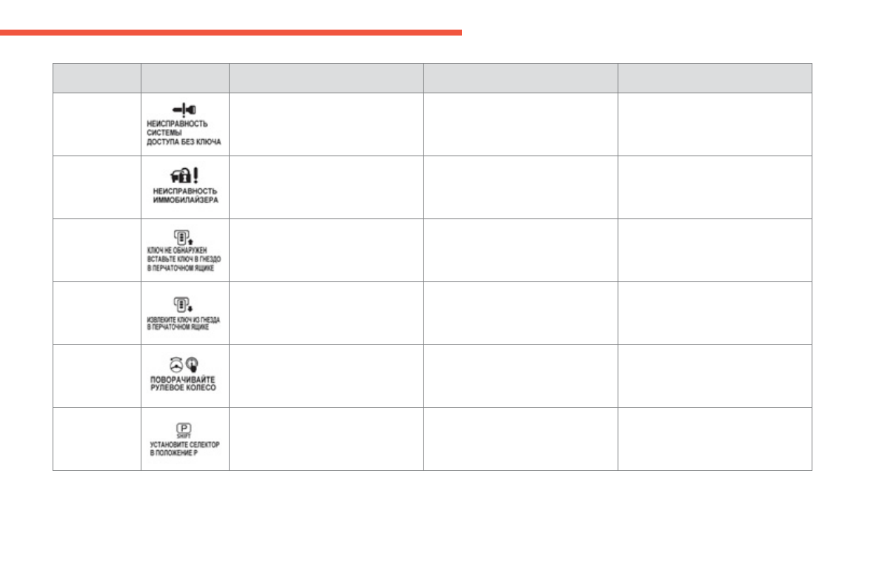
Task: Select the 'НЕИСПРАВНОСТЬ ИММОБИЛАЙЗЕРА' label
Action: [x=185, y=195]
